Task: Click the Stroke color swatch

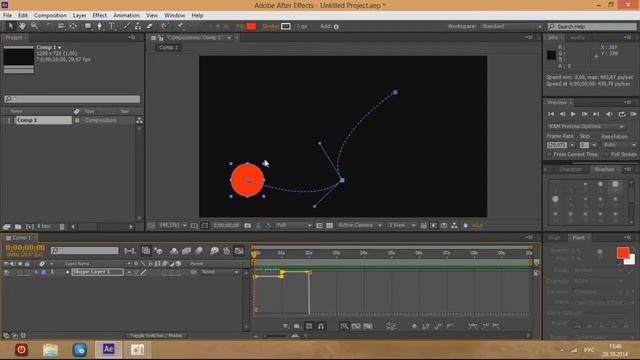Action: (286, 26)
